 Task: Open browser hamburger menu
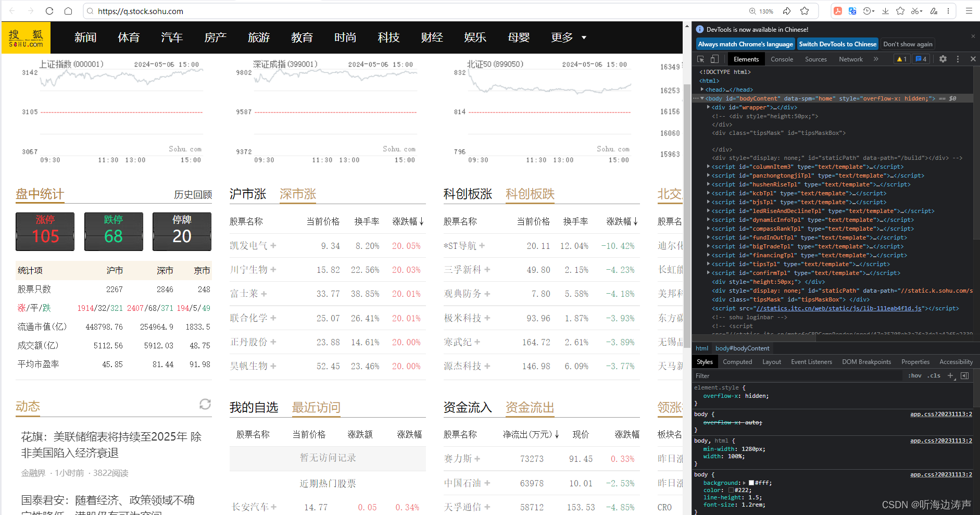(969, 11)
